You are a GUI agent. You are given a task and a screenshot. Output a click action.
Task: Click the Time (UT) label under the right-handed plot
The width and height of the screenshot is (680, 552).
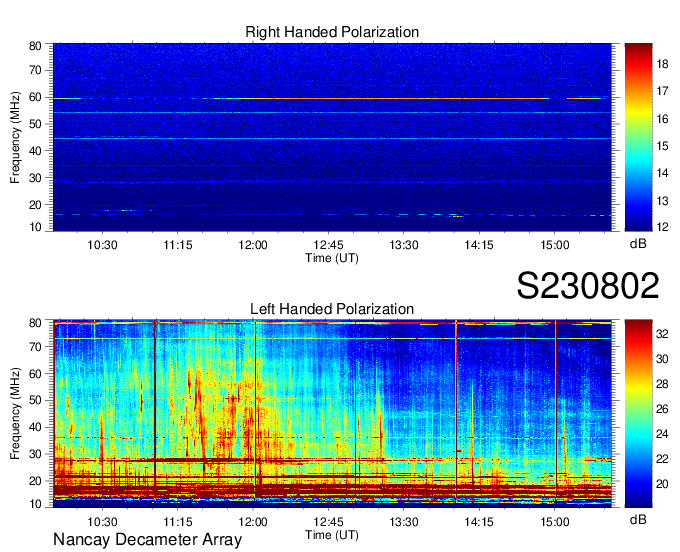point(332,258)
